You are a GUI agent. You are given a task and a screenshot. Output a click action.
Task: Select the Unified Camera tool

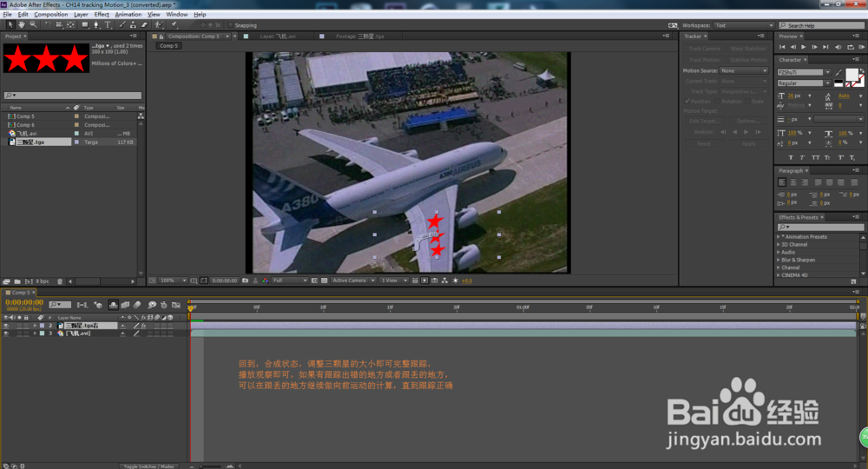(x=59, y=25)
